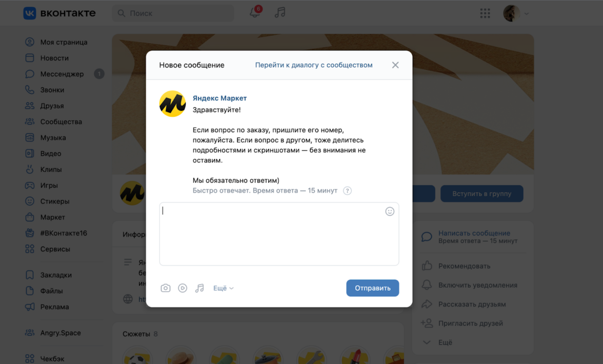The width and height of the screenshot is (603, 364).
Task: Expand the Ещё attachments dropdown
Action: [224, 288]
